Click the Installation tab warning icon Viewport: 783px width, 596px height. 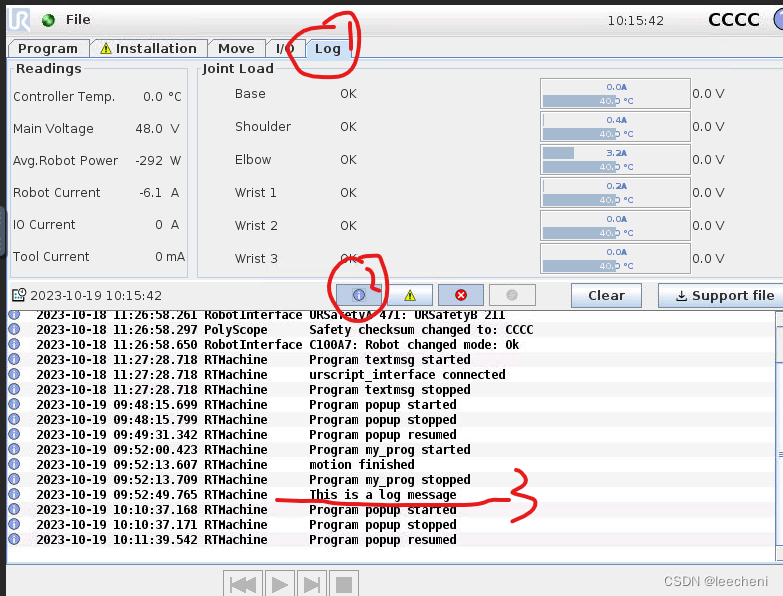[106, 48]
